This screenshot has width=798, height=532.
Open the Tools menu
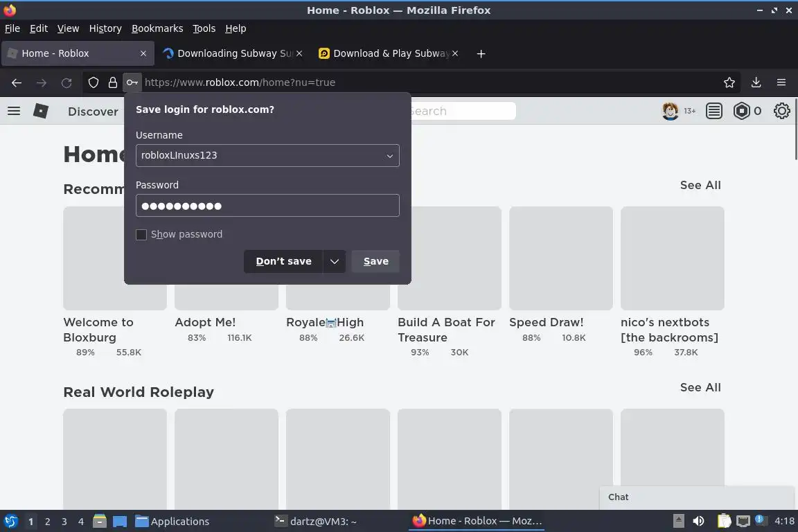point(204,28)
